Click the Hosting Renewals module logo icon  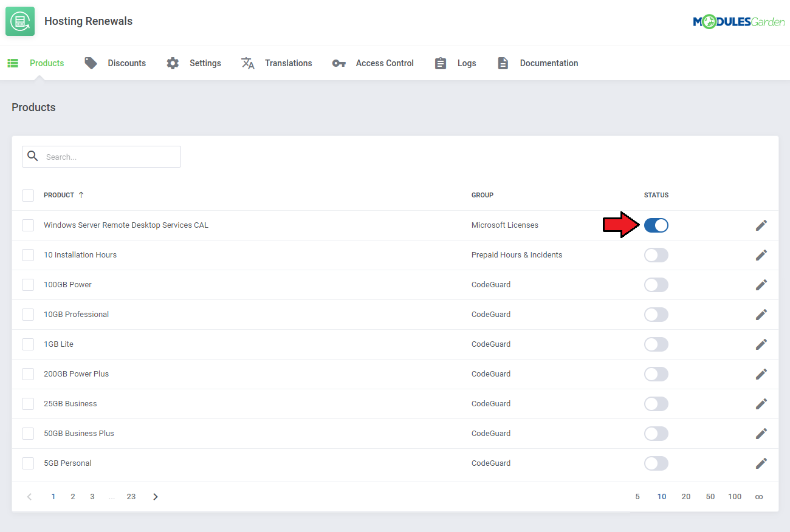pyautogui.click(x=20, y=21)
